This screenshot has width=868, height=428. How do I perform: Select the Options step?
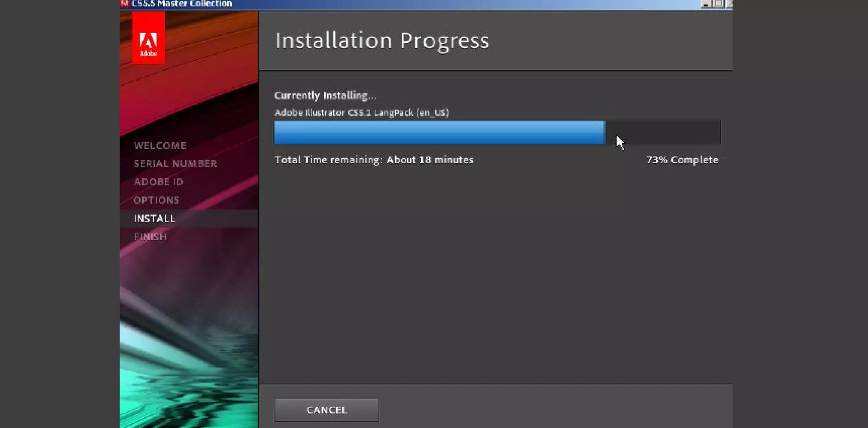(156, 200)
